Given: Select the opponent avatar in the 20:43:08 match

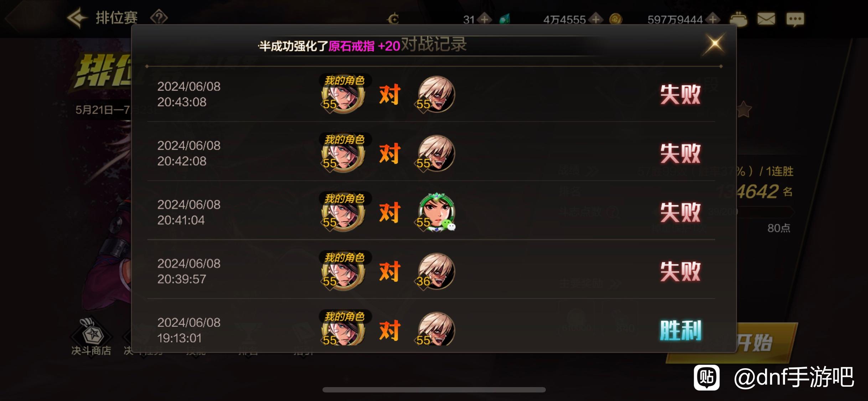Looking at the screenshot, I should 436,94.
